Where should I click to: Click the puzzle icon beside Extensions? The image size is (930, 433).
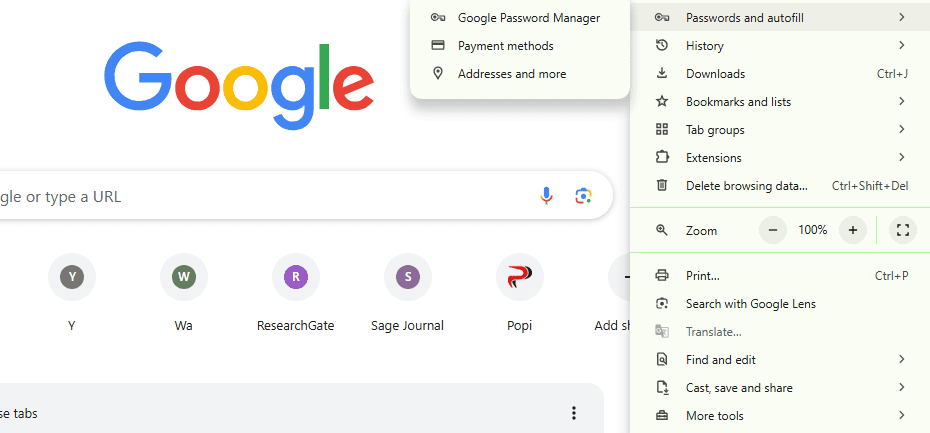pyautogui.click(x=662, y=157)
